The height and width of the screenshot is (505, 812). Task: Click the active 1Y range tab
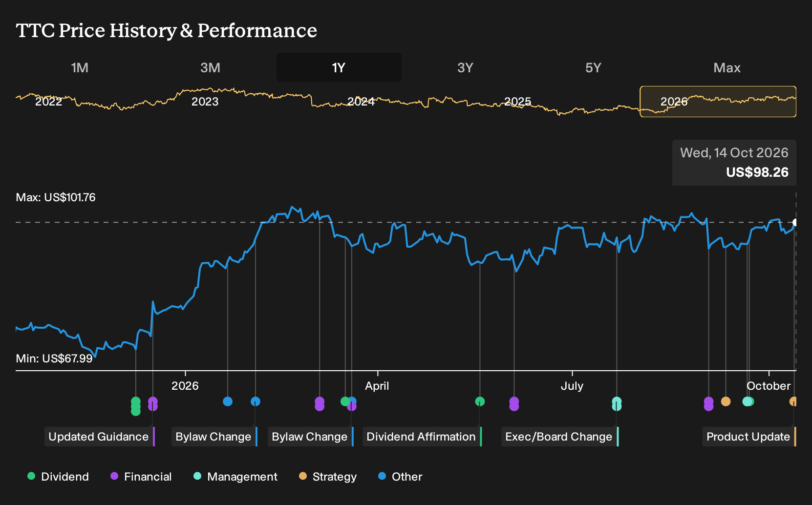(339, 67)
